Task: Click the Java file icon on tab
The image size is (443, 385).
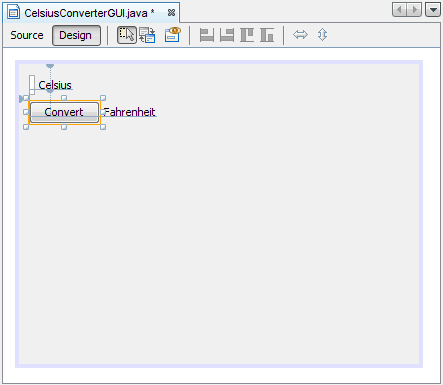Action: pyautogui.click(x=13, y=12)
